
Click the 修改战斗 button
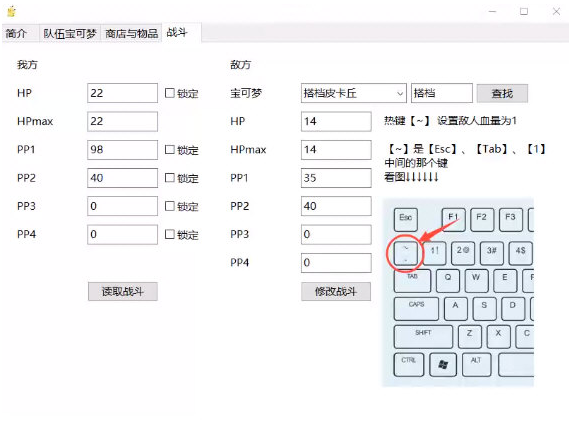pyautogui.click(x=336, y=291)
